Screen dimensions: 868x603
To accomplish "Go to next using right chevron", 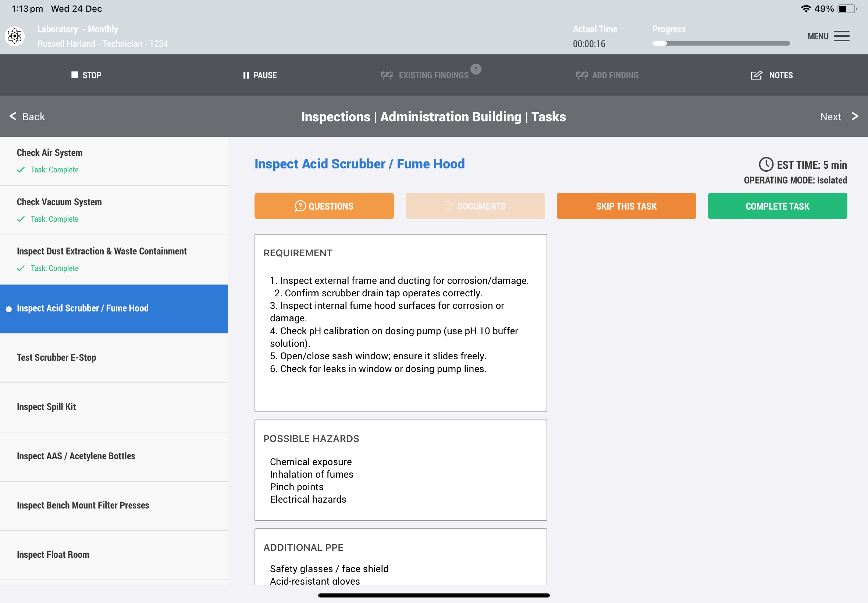I will 855,116.
